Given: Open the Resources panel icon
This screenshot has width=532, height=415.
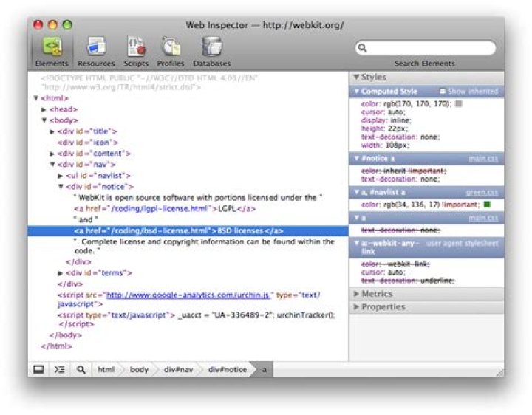Looking at the screenshot, I should click(96, 47).
